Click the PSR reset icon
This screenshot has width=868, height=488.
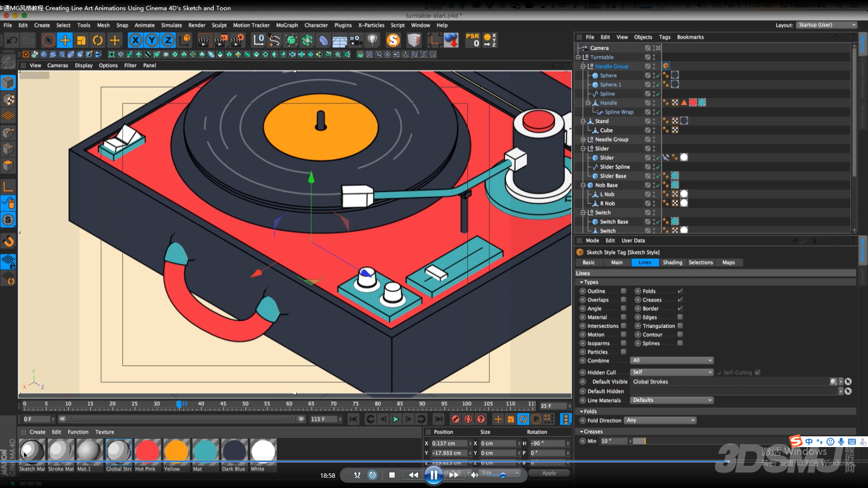pos(473,40)
